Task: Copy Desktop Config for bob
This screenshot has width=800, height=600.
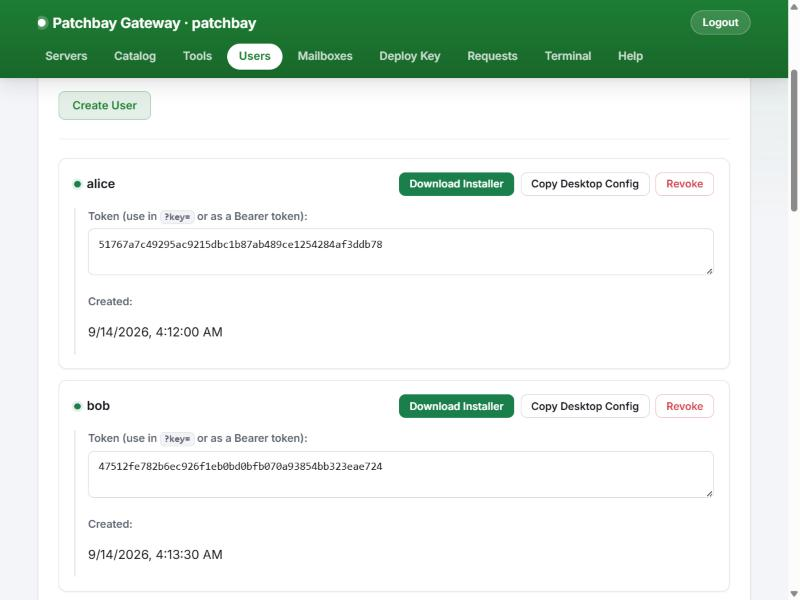Action: point(585,406)
